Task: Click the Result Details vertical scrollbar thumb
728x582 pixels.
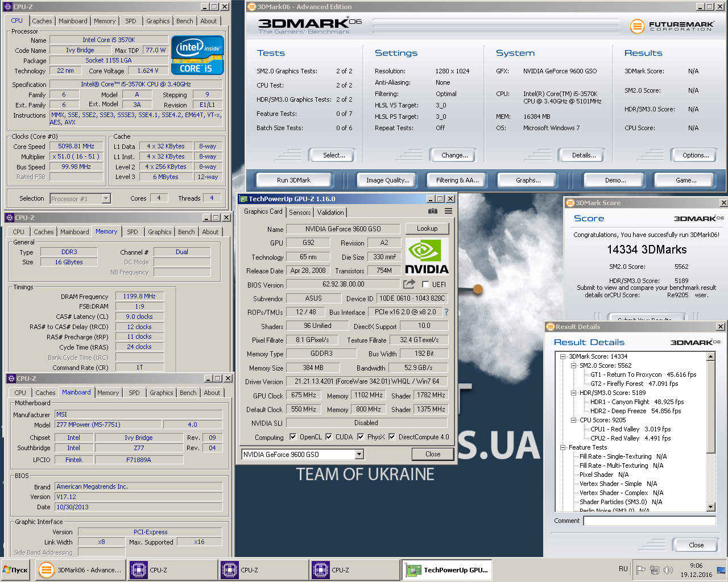Action: tap(711, 407)
